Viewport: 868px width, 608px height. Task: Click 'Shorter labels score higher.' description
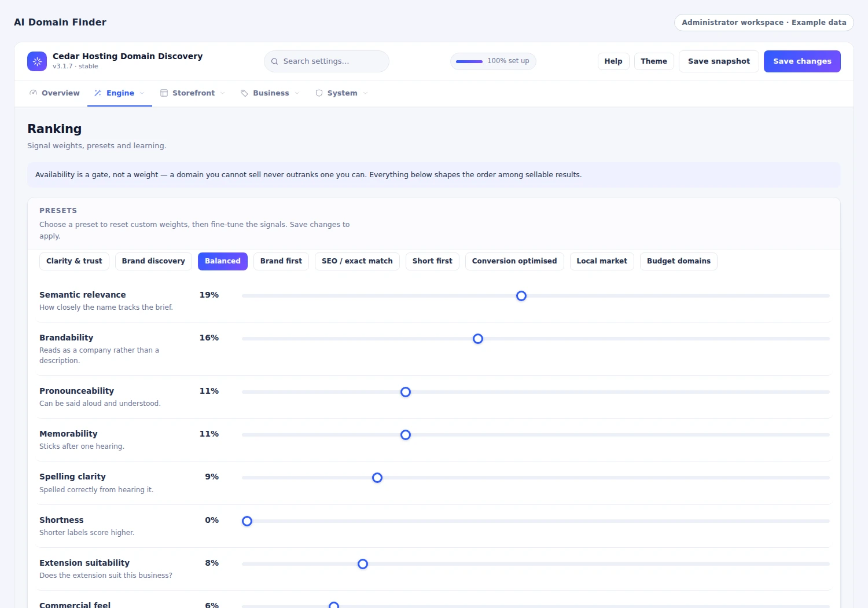point(87,533)
